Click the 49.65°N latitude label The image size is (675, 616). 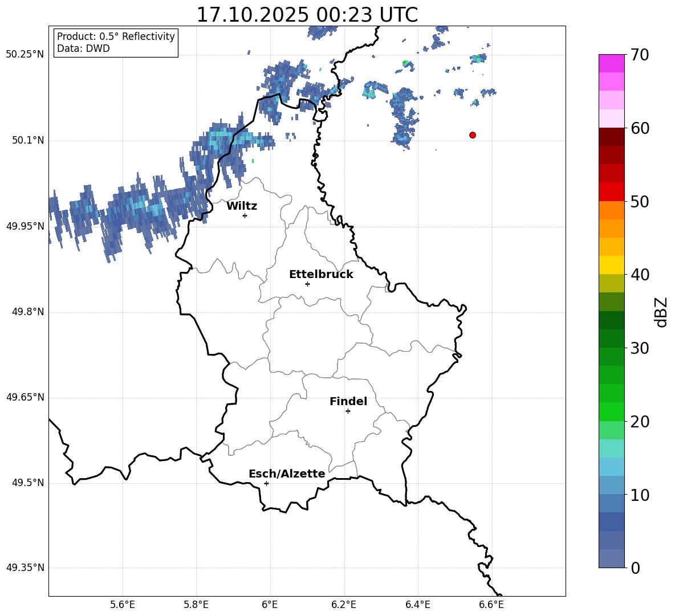pyautogui.click(x=25, y=397)
